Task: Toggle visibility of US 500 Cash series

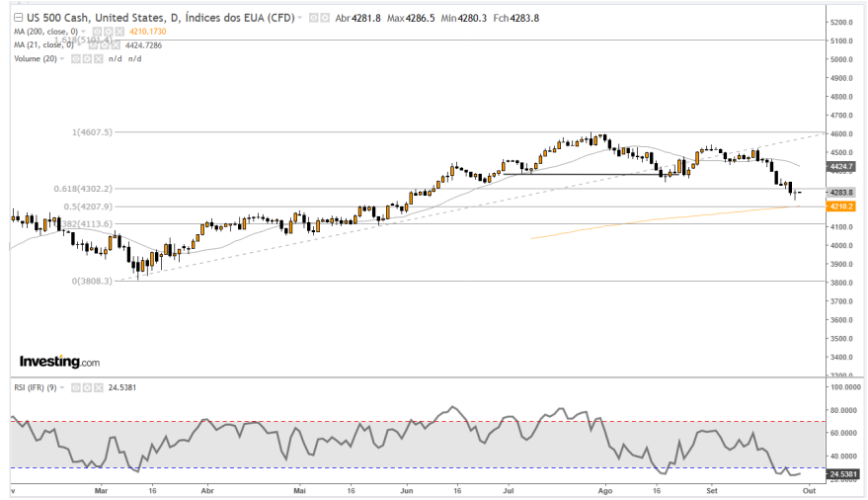Action: tap(314, 18)
